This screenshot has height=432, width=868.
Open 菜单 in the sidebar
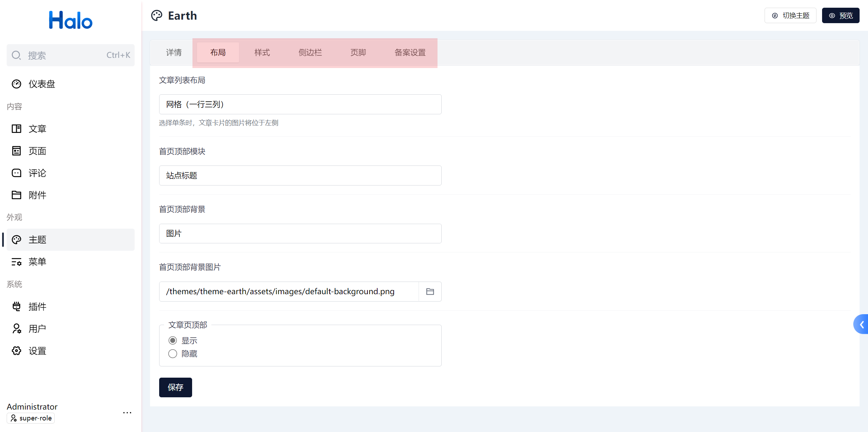click(70, 262)
